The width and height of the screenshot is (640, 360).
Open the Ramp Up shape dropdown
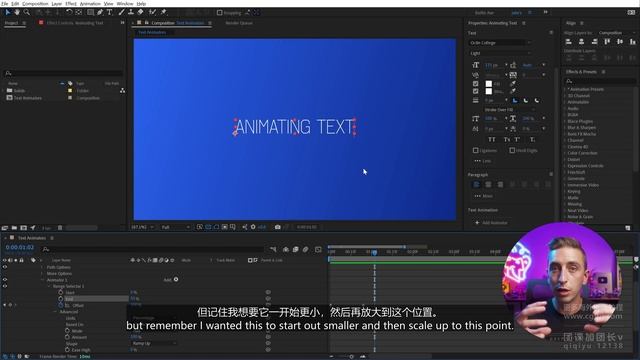153,343
